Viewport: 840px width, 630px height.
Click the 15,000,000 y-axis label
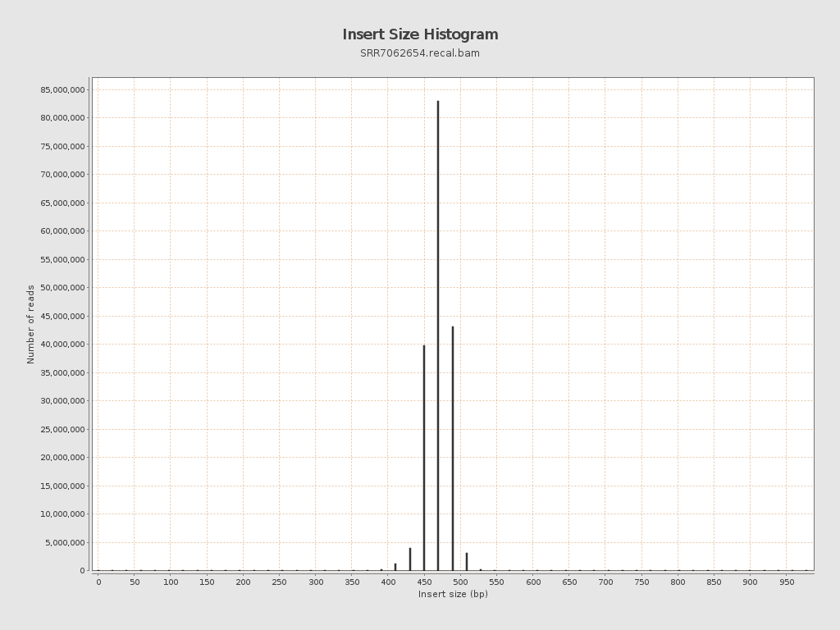(62, 486)
